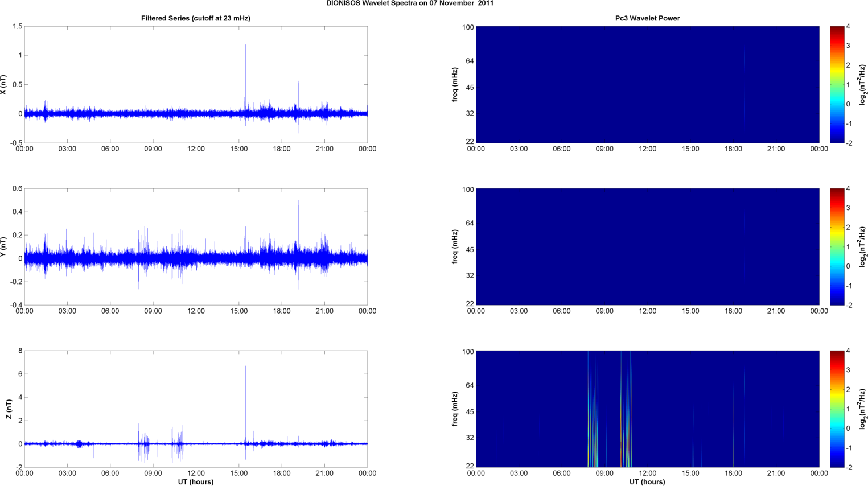The width and height of the screenshot is (868, 486).
Task: Click 'freq (mHz)' label of Y wavelet plot
Action: (455, 247)
